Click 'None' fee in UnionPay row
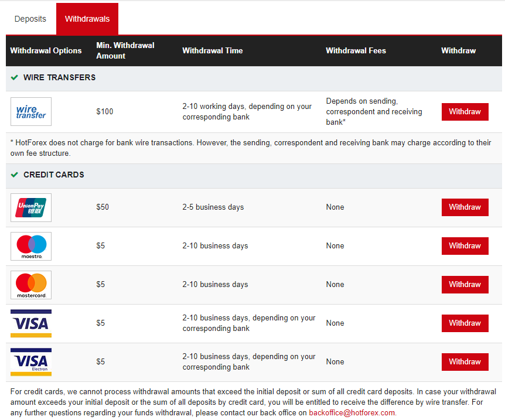 (x=335, y=207)
